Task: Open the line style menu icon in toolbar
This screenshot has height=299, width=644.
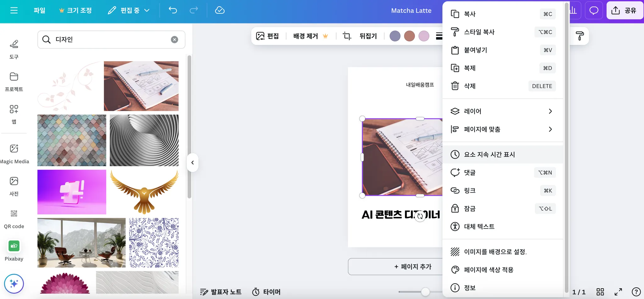Action: click(x=439, y=36)
